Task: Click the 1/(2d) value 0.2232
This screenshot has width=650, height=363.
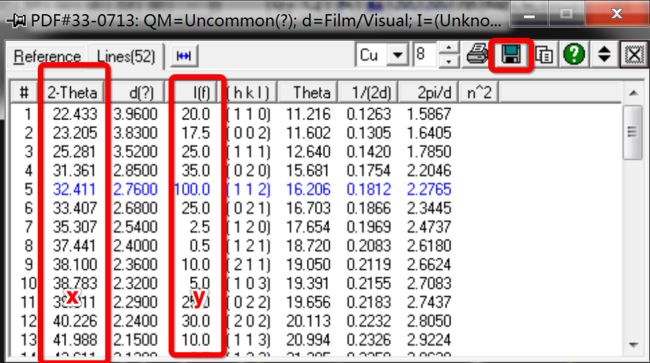Action: click(369, 321)
